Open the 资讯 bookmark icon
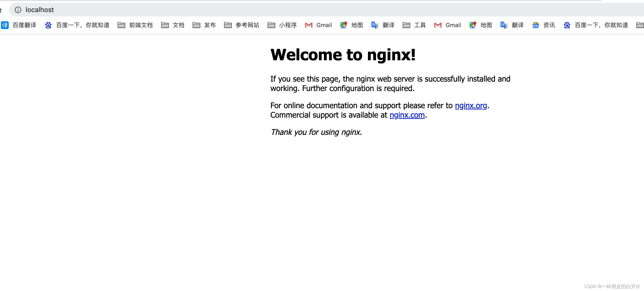The height and width of the screenshot is (291, 644). (x=535, y=25)
